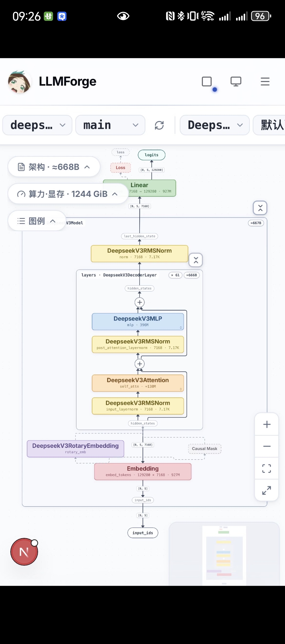This screenshot has width=285, height=644.
Task: Open the main branch dropdown
Action: click(x=110, y=125)
